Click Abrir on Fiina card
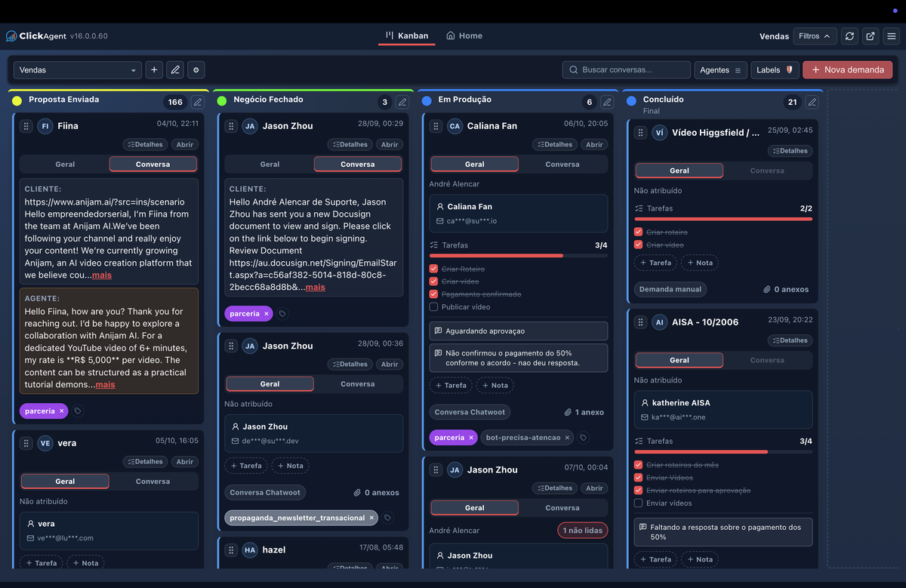The width and height of the screenshot is (906, 588). click(x=185, y=144)
